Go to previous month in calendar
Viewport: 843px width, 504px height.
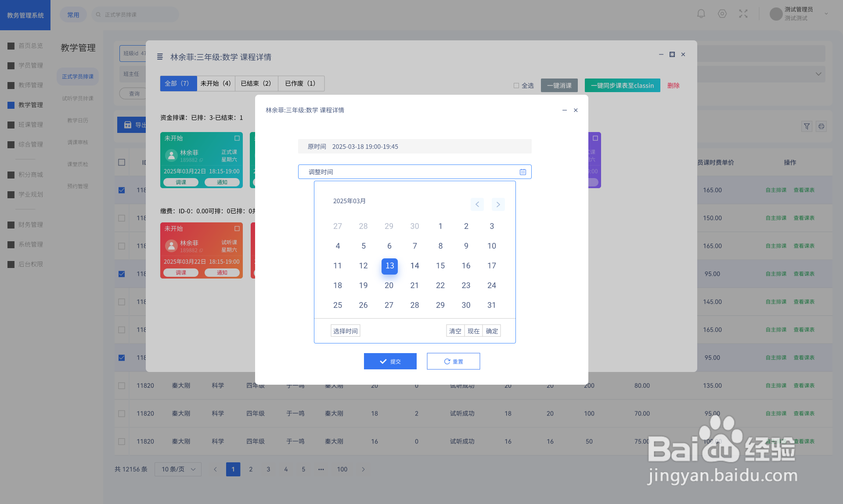pyautogui.click(x=477, y=204)
